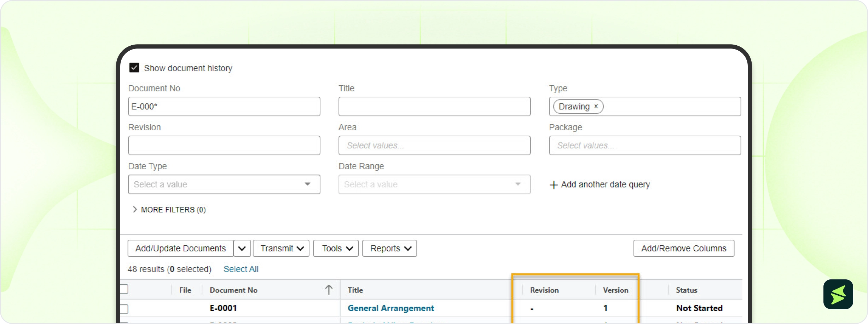Click the Document No input field
Image resolution: width=868 pixels, height=324 pixels.
click(224, 107)
